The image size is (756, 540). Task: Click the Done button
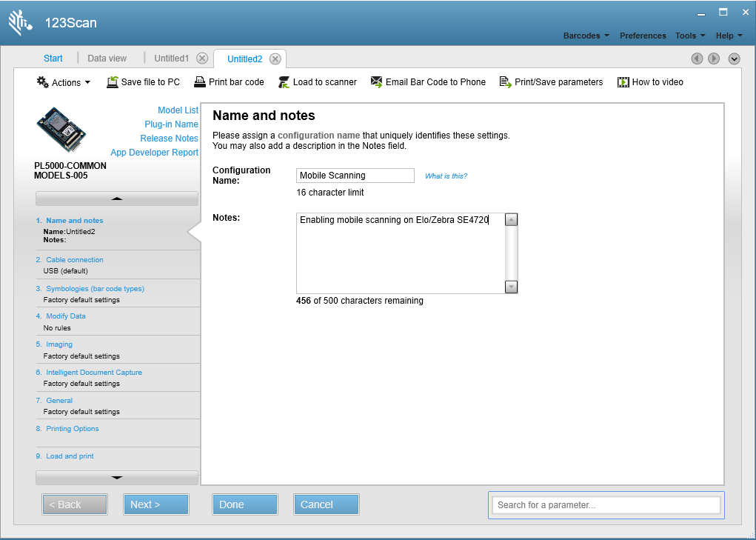pyautogui.click(x=245, y=504)
